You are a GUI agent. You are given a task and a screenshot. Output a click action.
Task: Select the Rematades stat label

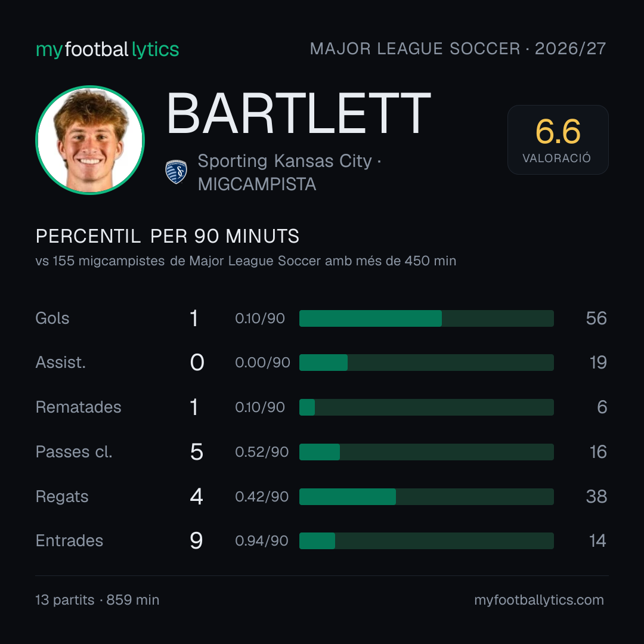coord(79,407)
